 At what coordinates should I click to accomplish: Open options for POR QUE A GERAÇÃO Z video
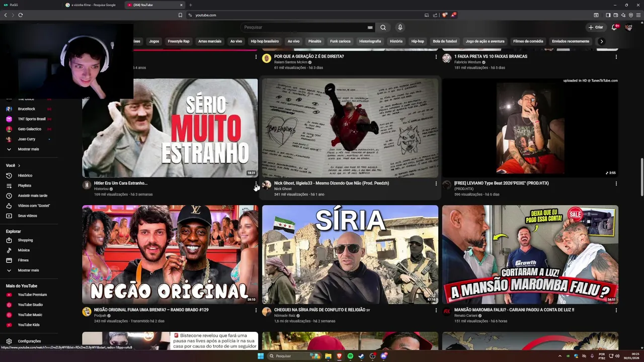click(436, 57)
